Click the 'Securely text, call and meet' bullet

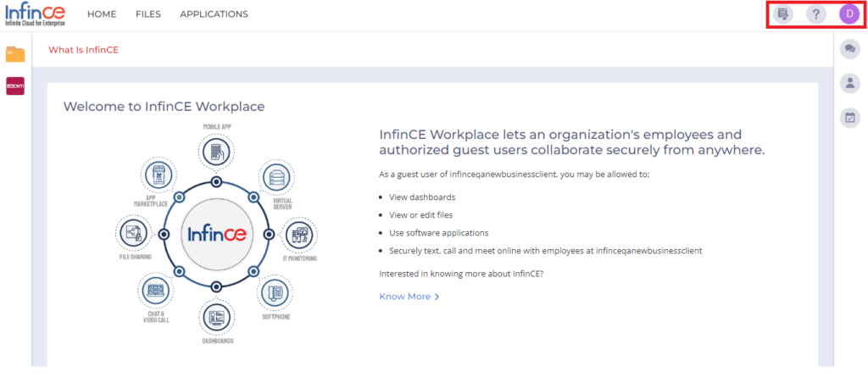click(x=546, y=251)
